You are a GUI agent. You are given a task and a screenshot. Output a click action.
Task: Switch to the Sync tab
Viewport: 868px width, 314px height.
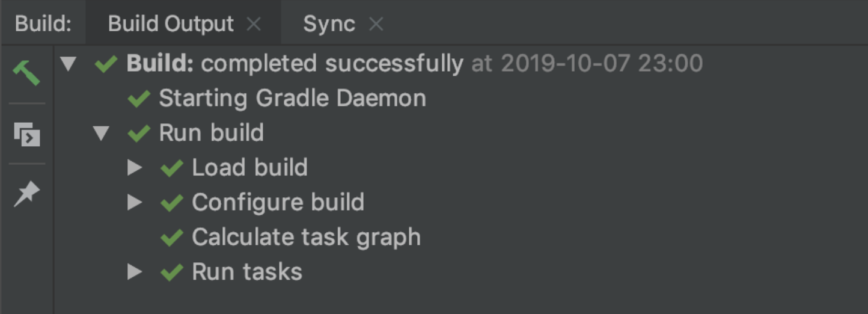point(329,24)
